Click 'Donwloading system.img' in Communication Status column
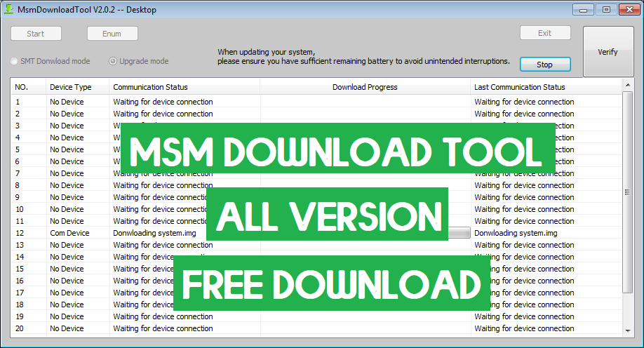 click(x=154, y=233)
